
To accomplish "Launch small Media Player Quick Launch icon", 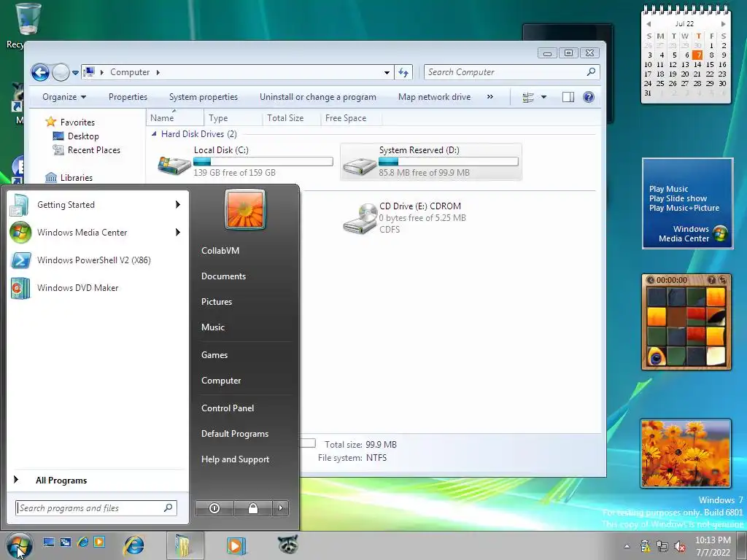I will pyautogui.click(x=99, y=542).
